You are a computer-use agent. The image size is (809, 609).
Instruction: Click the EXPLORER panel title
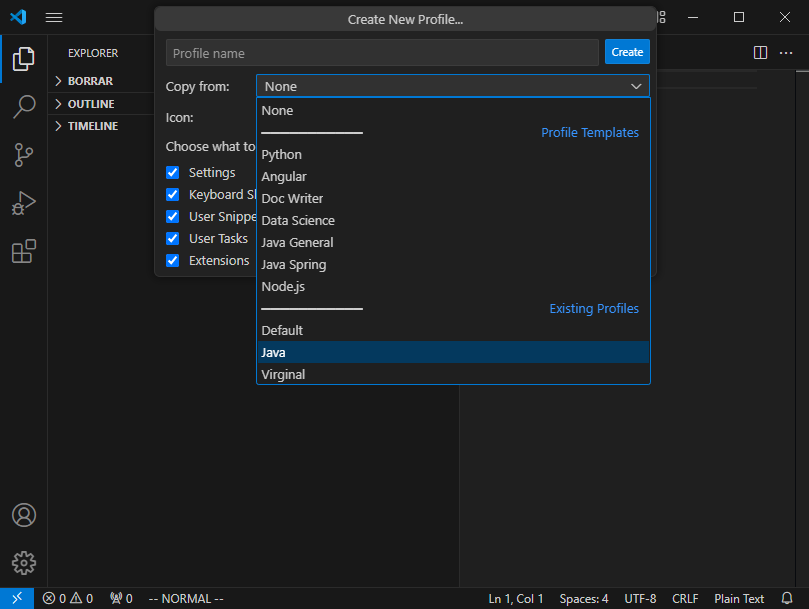point(93,53)
